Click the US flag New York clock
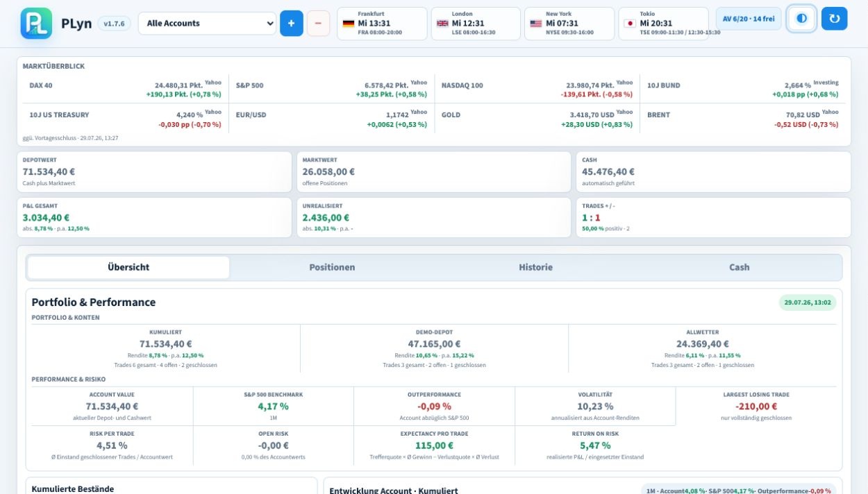Image resolution: width=868 pixels, height=494 pixels. click(x=569, y=23)
